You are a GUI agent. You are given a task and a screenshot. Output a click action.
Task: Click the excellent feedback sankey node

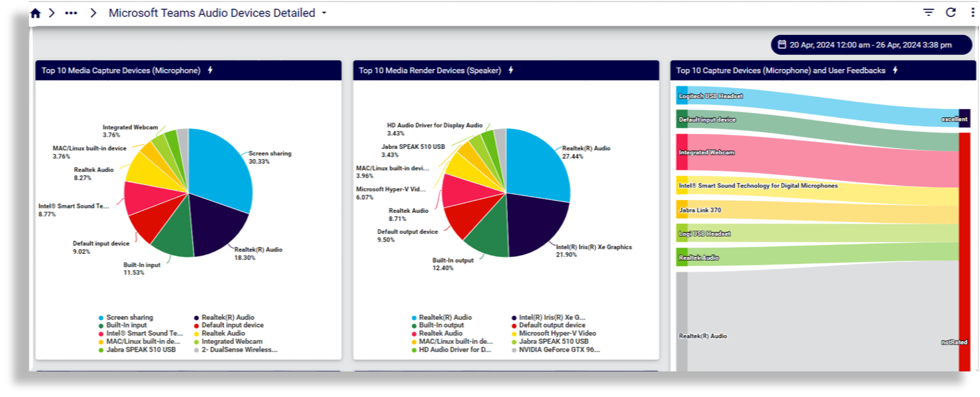(x=964, y=118)
